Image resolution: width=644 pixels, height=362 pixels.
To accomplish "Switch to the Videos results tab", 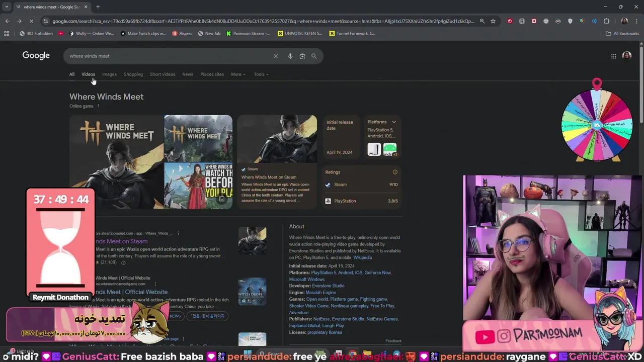I will tap(88, 74).
